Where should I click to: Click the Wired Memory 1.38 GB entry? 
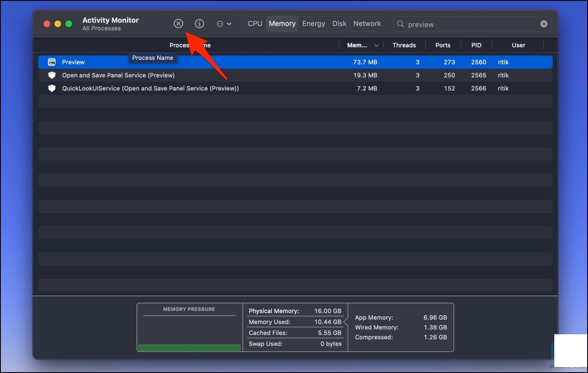(401, 327)
